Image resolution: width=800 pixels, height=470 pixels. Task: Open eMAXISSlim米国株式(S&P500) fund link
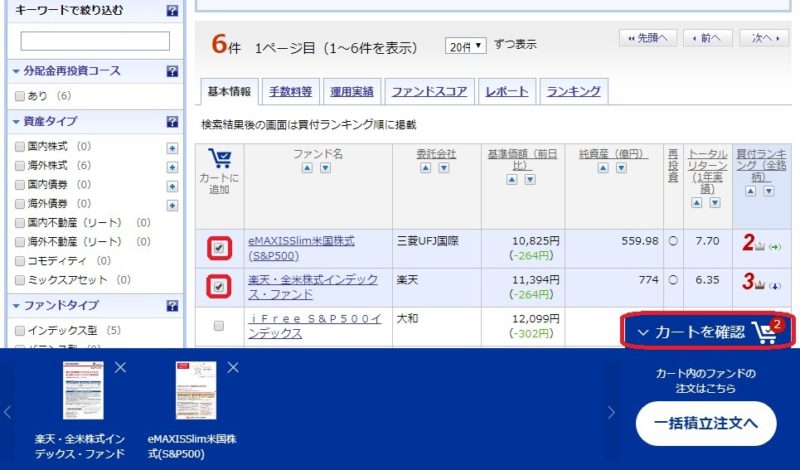(x=301, y=249)
